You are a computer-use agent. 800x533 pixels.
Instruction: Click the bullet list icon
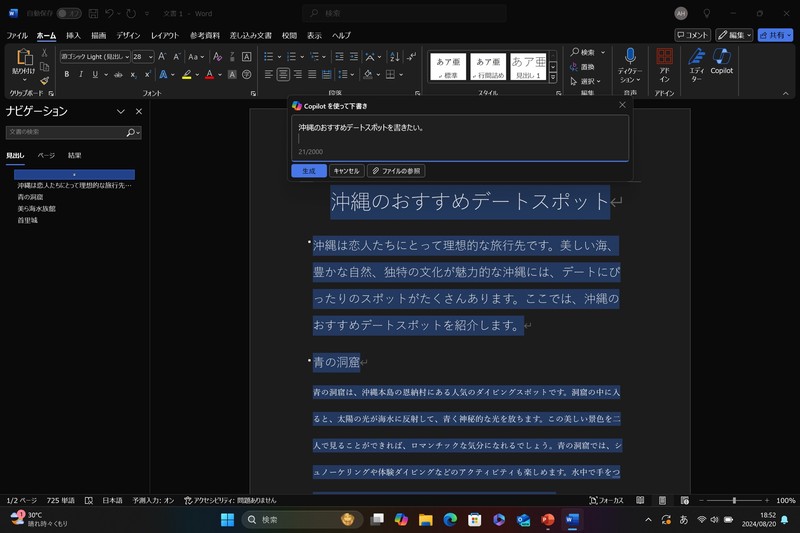pyautogui.click(x=268, y=57)
